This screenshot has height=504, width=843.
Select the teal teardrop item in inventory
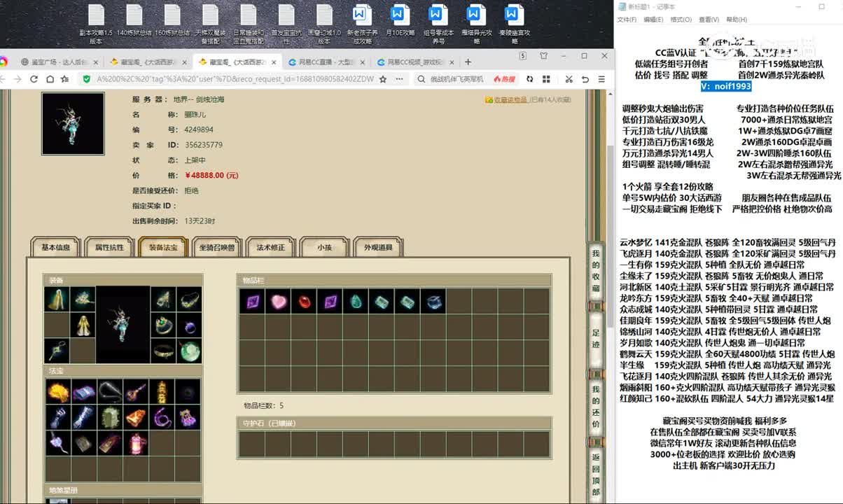coord(356,302)
